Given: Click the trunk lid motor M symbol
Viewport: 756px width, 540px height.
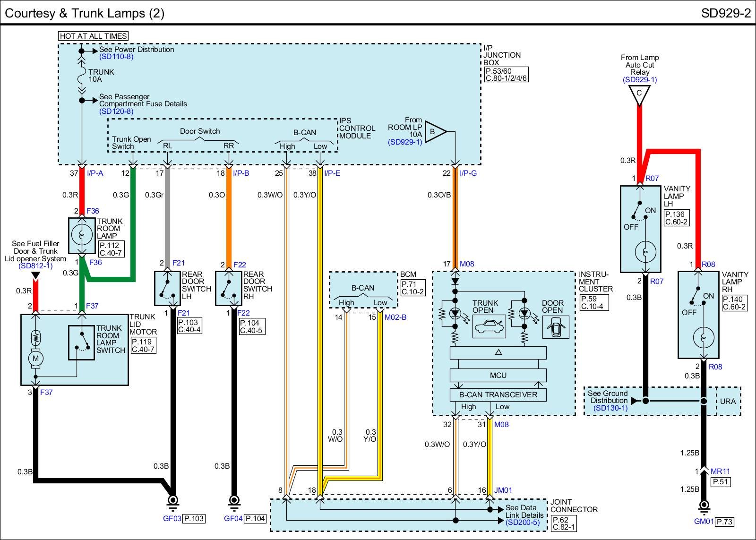Looking at the screenshot, I should click(35, 359).
